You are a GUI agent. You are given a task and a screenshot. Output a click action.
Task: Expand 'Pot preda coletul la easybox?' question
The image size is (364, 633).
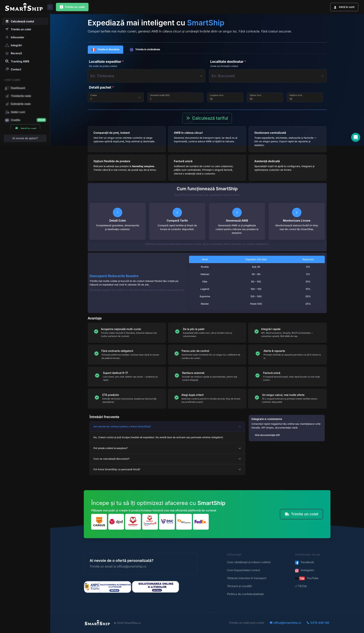click(x=167, y=448)
